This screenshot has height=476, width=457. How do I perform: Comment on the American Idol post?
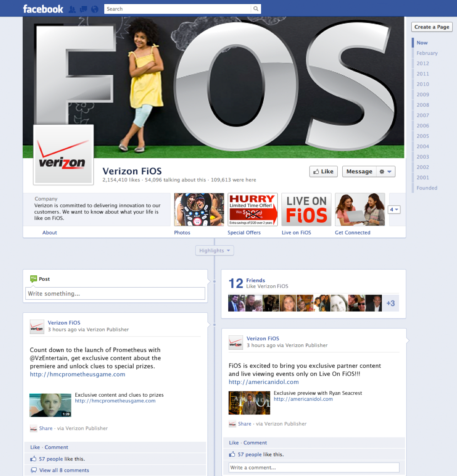click(255, 443)
